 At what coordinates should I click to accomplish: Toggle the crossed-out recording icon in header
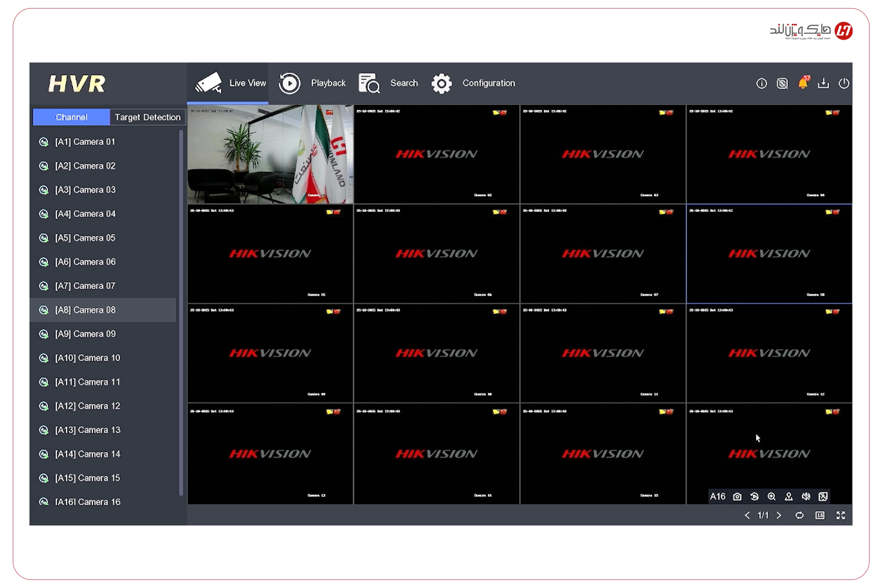[782, 83]
